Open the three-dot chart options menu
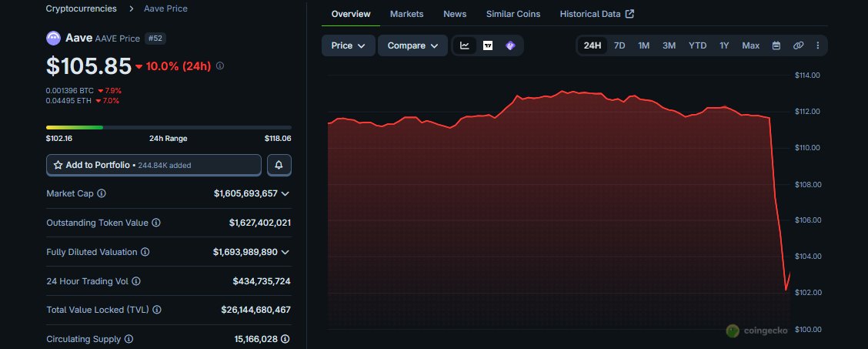 click(x=817, y=45)
